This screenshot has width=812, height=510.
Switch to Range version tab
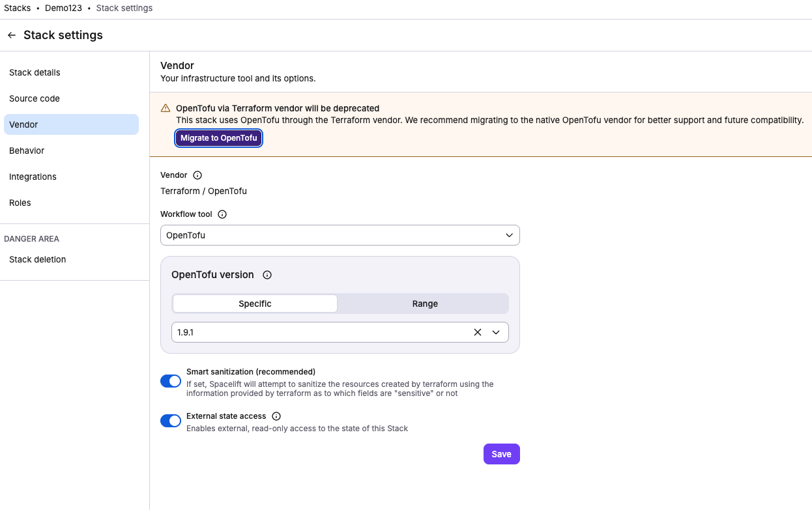point(425,304)
